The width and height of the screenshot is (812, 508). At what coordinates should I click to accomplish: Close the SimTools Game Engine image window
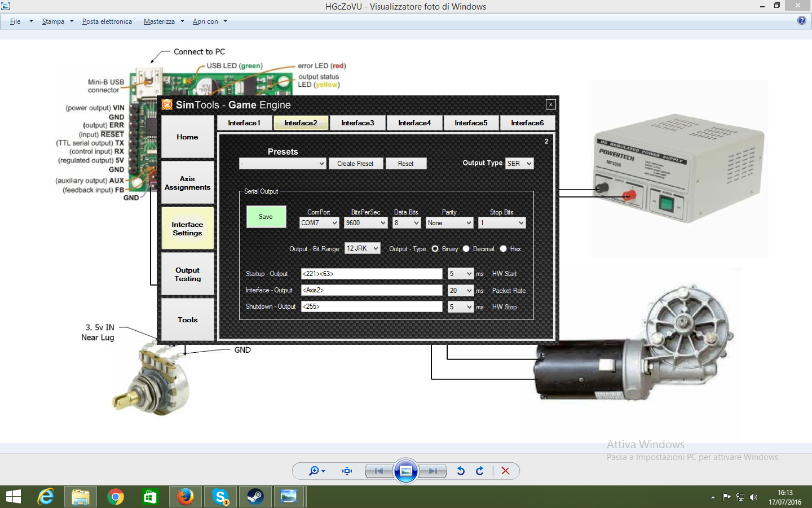click(x=550, y=104)
